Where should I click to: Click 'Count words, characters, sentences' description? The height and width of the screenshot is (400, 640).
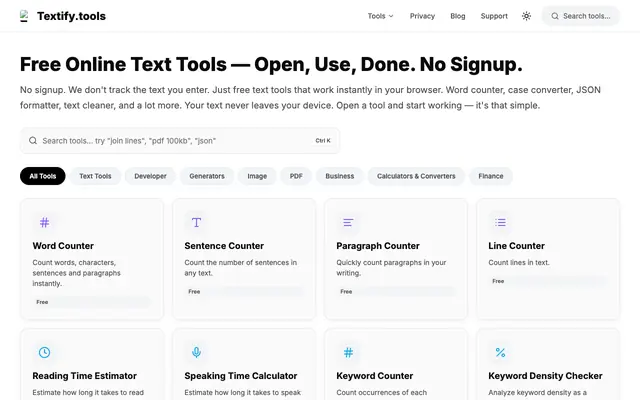click(x=76, y=273)
